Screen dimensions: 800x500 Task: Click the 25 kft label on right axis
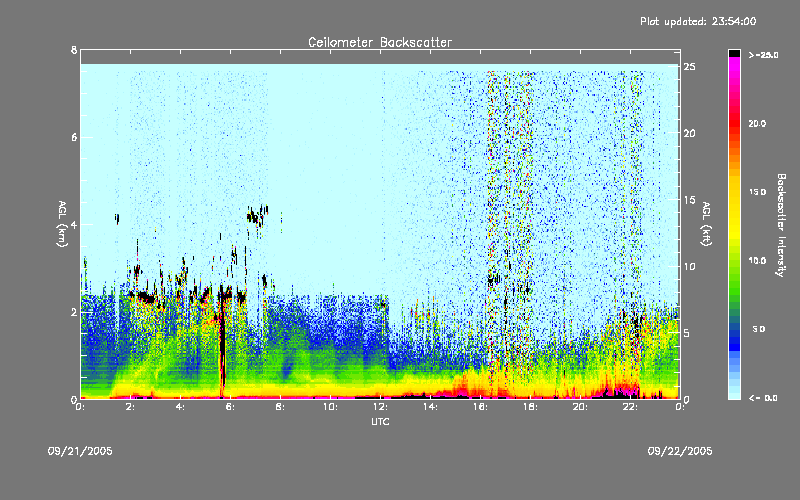pos(689,67)
